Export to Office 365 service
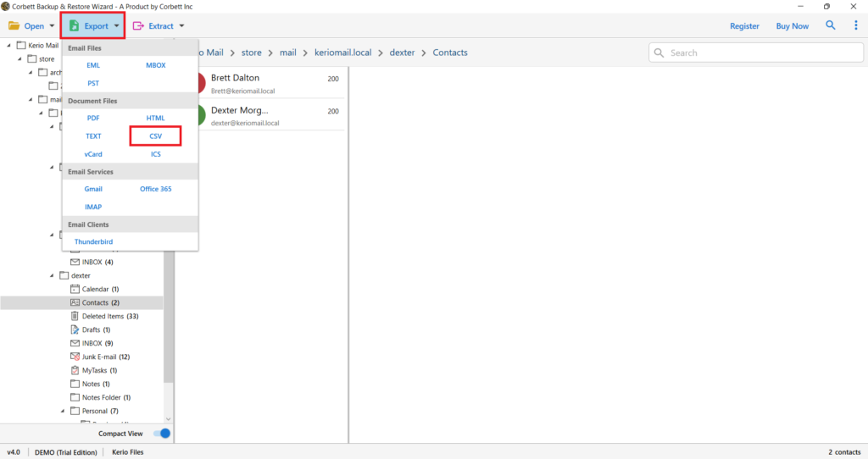 (156, 189)
